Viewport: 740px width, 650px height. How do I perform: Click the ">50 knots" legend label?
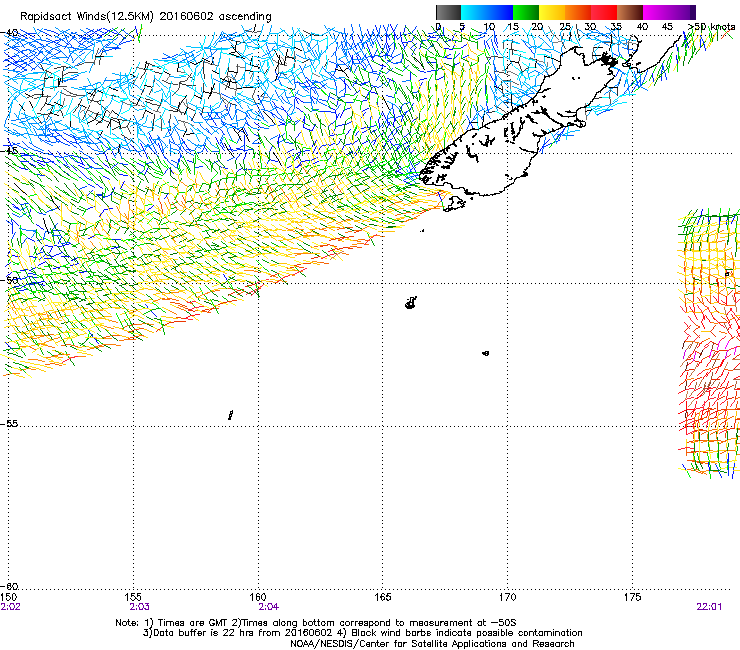(711, 27)
